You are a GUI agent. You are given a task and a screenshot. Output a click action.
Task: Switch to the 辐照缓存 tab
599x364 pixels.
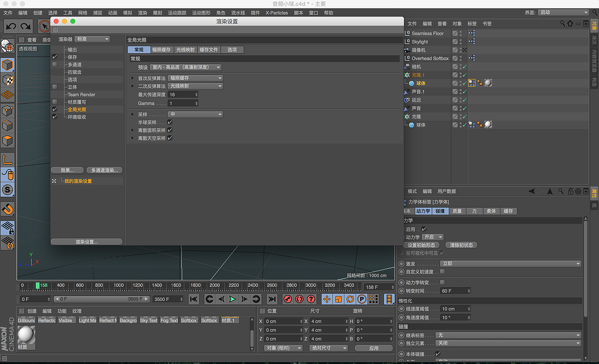point(162,50)
